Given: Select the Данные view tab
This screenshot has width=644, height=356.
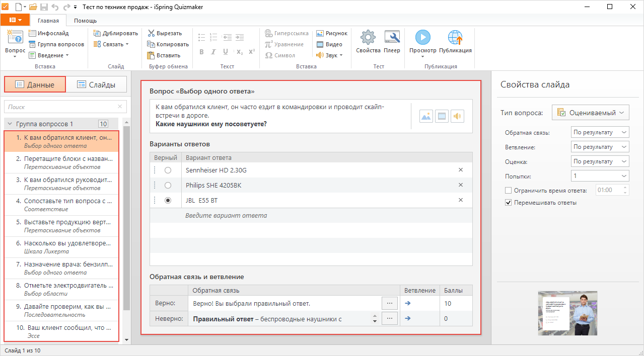Looking at the screenshot, I should [x=35, y=84].
